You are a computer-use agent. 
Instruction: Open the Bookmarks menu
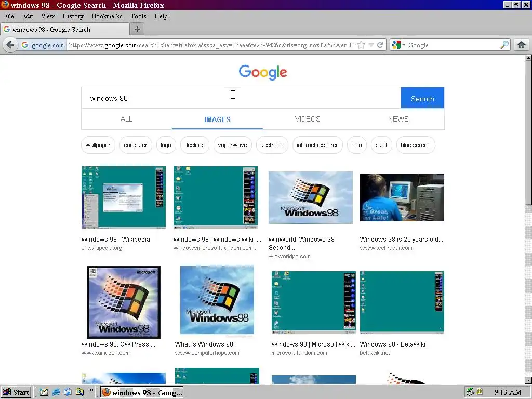(107, 16)
